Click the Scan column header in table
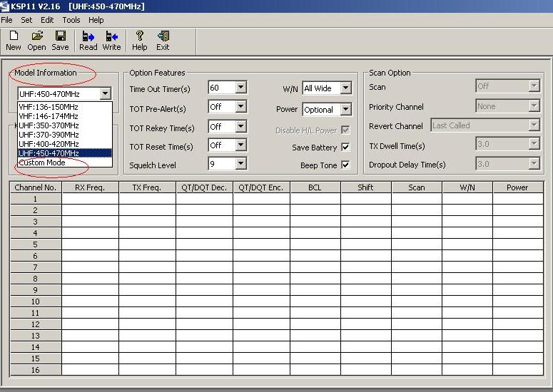This screenshot has width=553, height=392. [x=417, y=187]
